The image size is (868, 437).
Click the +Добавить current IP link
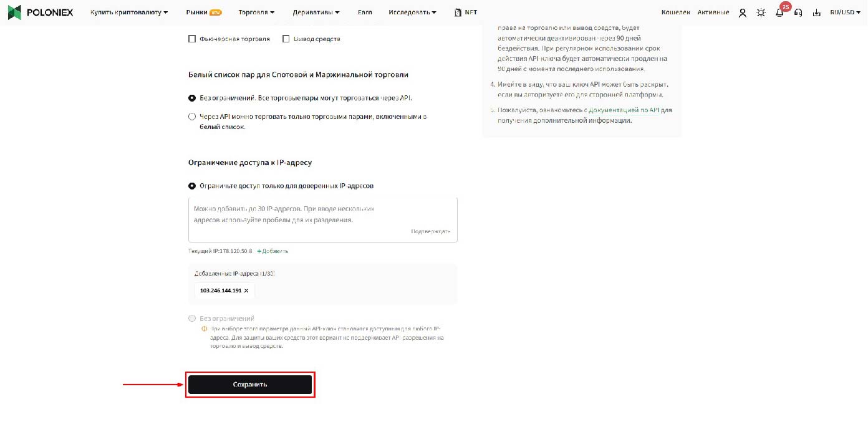point(272,251)
